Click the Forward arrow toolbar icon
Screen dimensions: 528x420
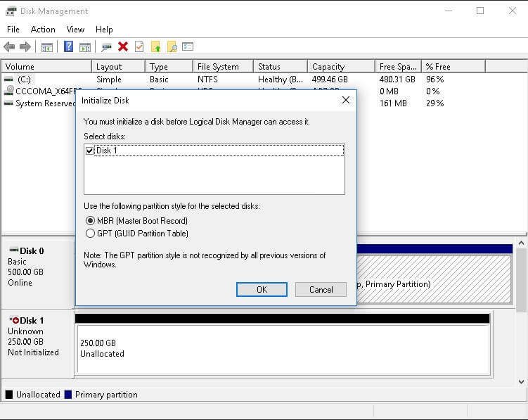pos(25,46)
